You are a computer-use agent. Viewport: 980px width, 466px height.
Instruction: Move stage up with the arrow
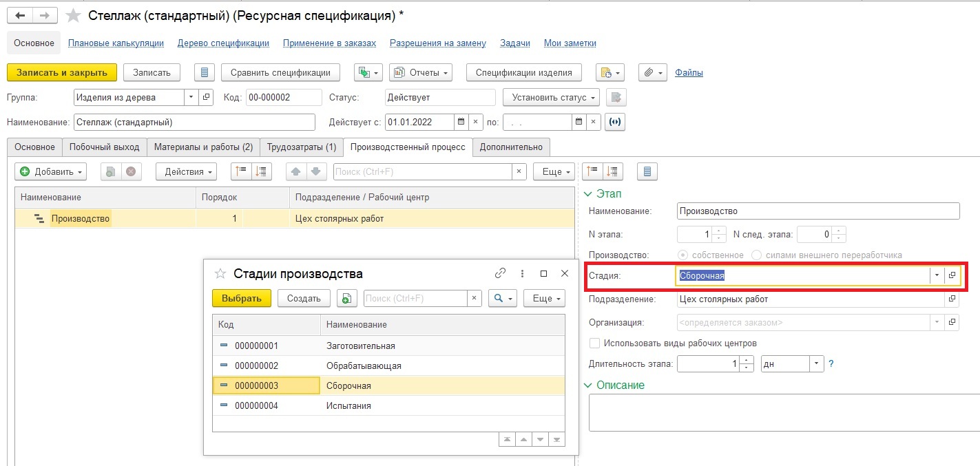(x=295, y=171)
